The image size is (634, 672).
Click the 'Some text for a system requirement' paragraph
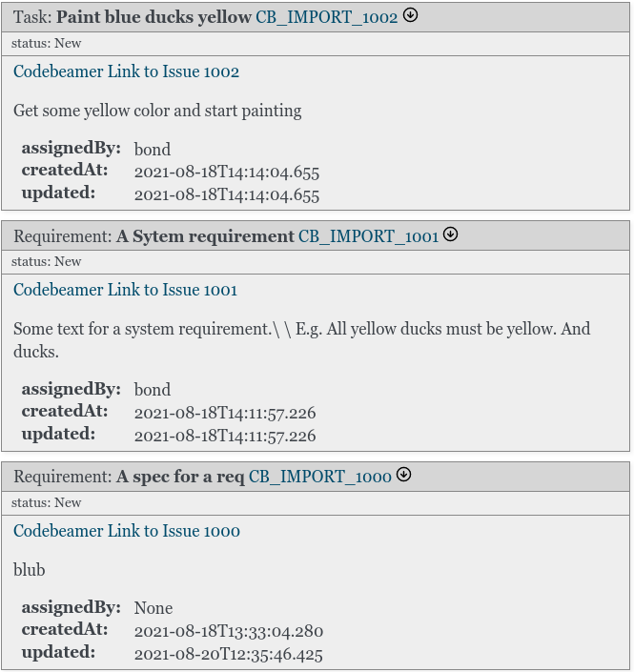pos(302,340)
